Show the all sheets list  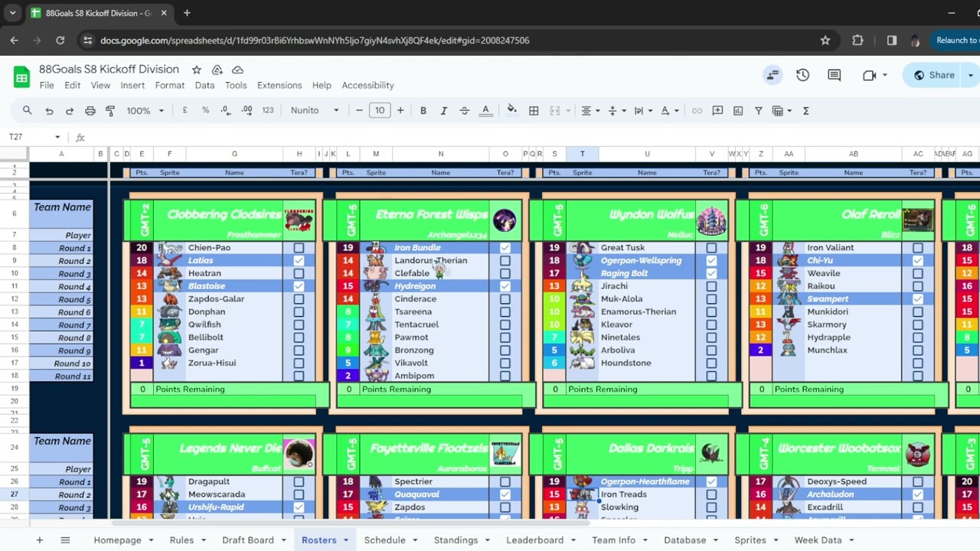pyautogui.click(x=65, y=540)
